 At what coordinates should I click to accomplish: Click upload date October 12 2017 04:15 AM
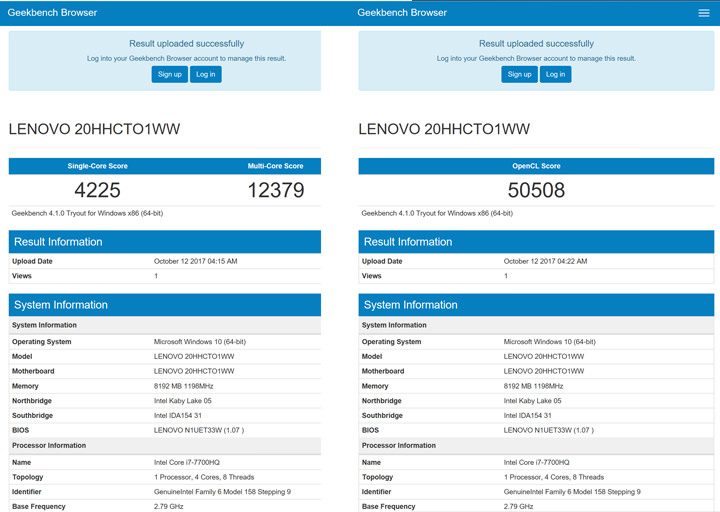(196, 261)
